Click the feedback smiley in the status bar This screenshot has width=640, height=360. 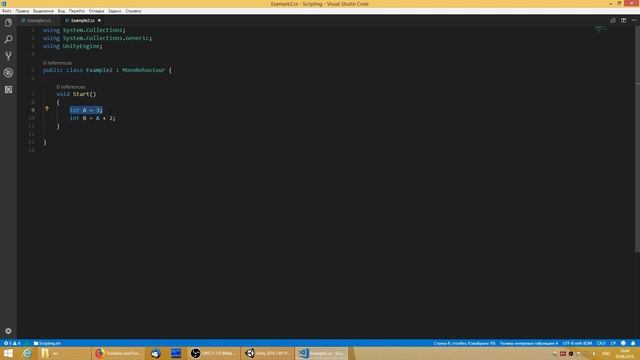click(623, 343)
